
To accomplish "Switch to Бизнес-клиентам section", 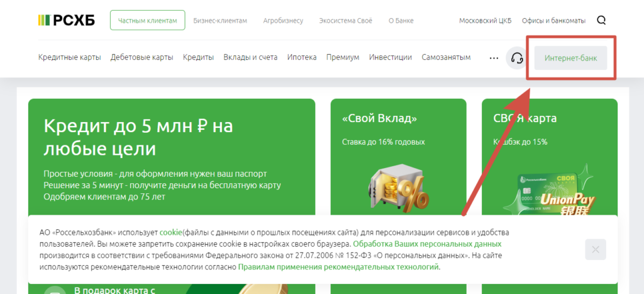I will (x=220, y=21).
